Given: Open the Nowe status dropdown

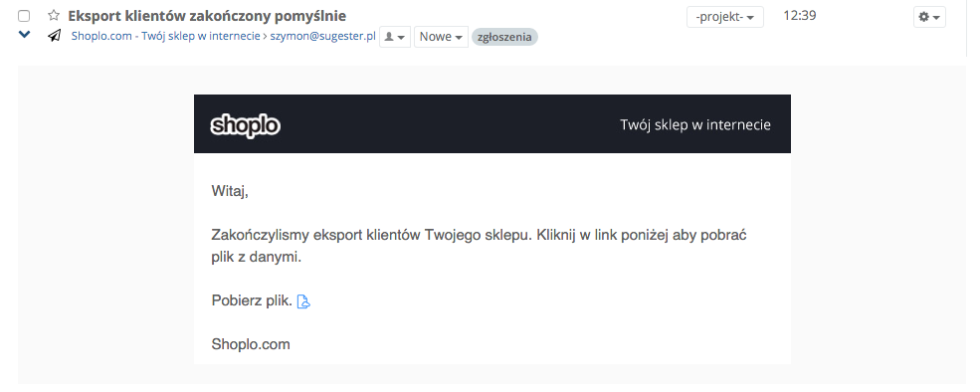Looking at the screenshot, I should (441, 37).
